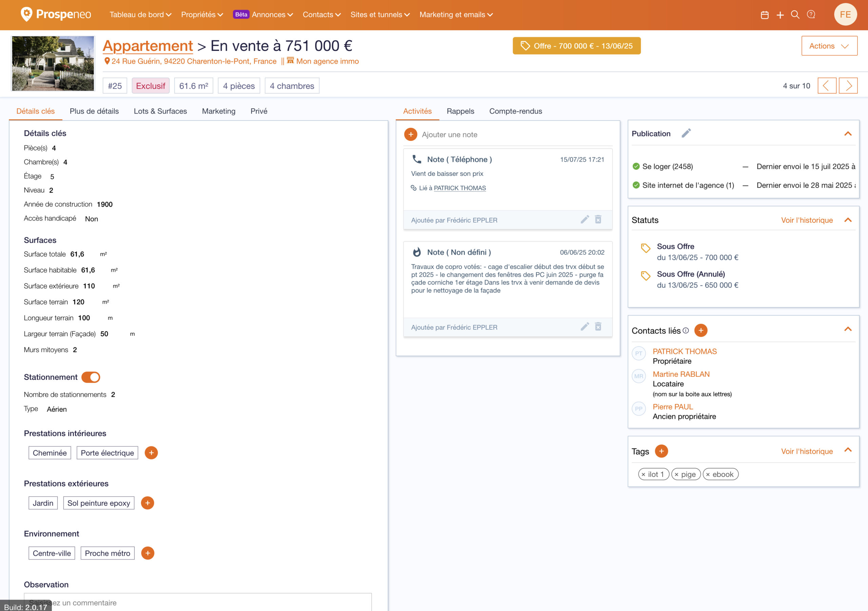Open PATRICK THOMAS in Contacts liés

pyautogui.click(x=684, y=351)
